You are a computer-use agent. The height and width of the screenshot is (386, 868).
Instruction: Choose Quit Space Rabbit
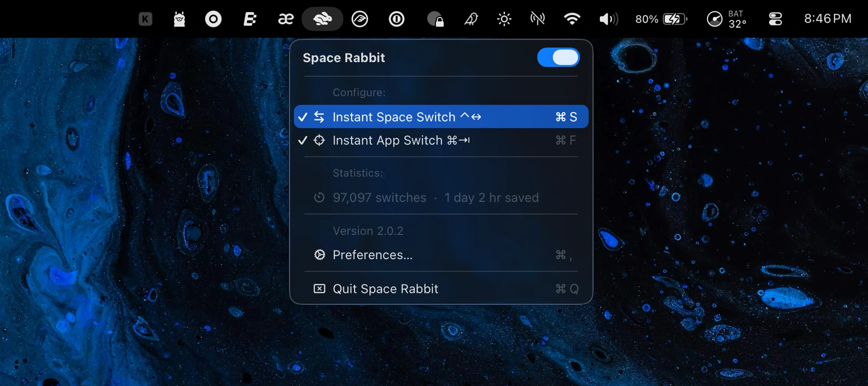point(441,289)
